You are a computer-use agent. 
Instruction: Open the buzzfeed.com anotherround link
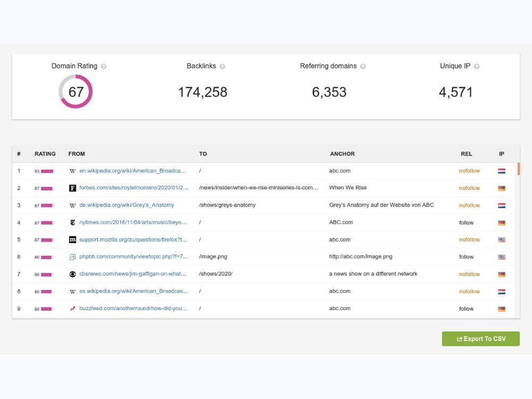pyautogui.click(x=134, y=309)
